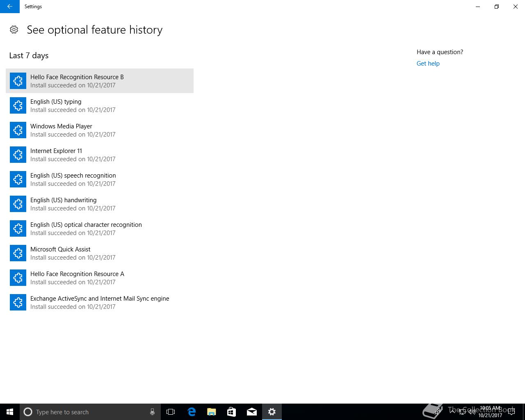Viewport: 525px width, 420px height.
Task: Select Internet Explorer 11 entry
Action: (x=100, y=155)
